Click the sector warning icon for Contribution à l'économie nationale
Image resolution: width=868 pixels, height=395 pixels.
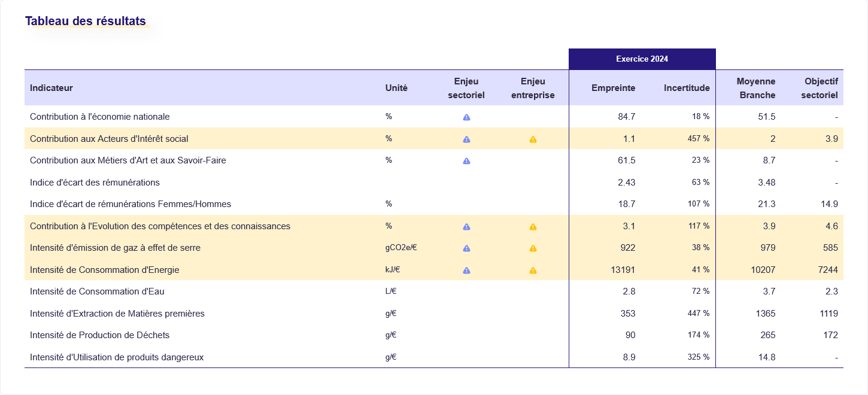(x=466, y=117)
